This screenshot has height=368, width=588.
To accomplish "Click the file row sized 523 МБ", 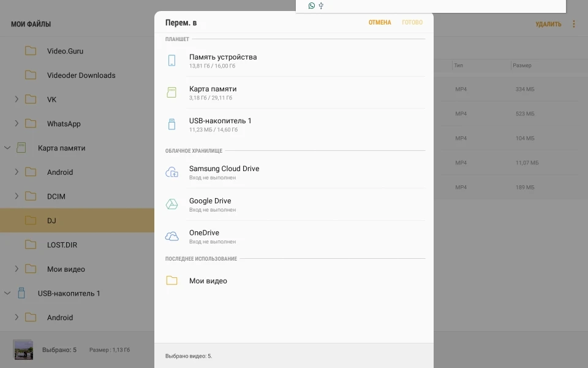I will click(x=511, y=113).
